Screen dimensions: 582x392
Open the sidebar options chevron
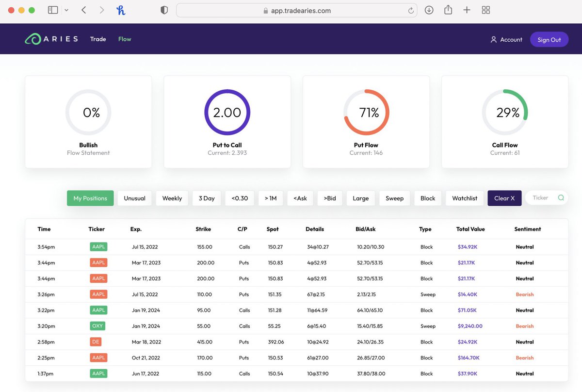point(66,9)
